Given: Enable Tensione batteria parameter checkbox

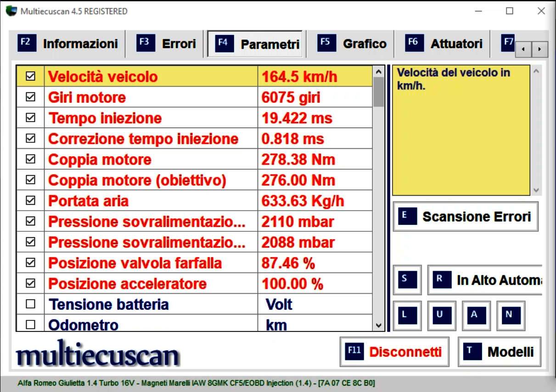Looking at the screenshot, I should 30,304.
